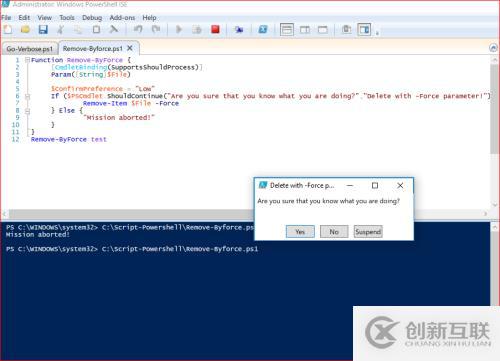This screenshot has width=500, height=361.
Task: Copy selection toolbar icon
Action: (x=78, y=30)
